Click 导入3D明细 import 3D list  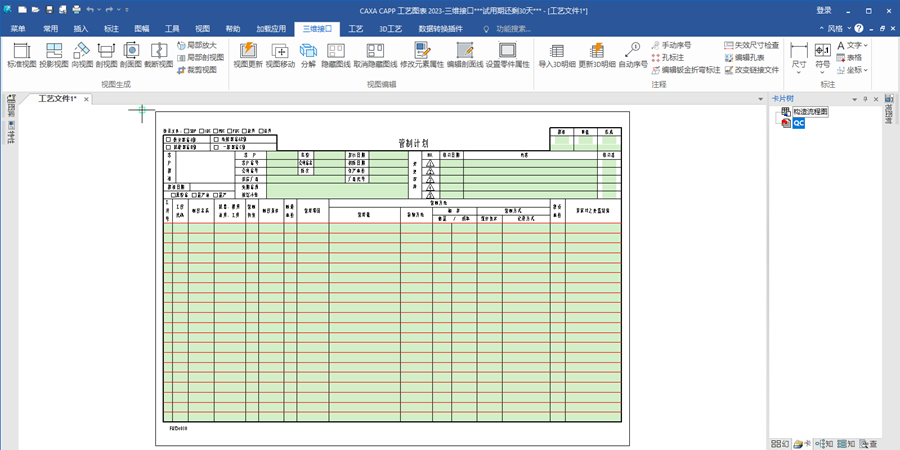pos(557,56)
